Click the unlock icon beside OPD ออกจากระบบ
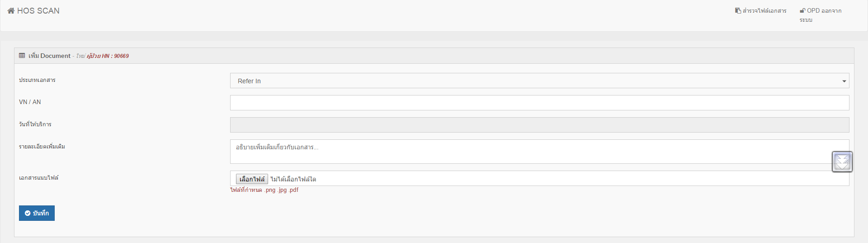Viewport: 868px width, 243px height. [x=802, y=10]
